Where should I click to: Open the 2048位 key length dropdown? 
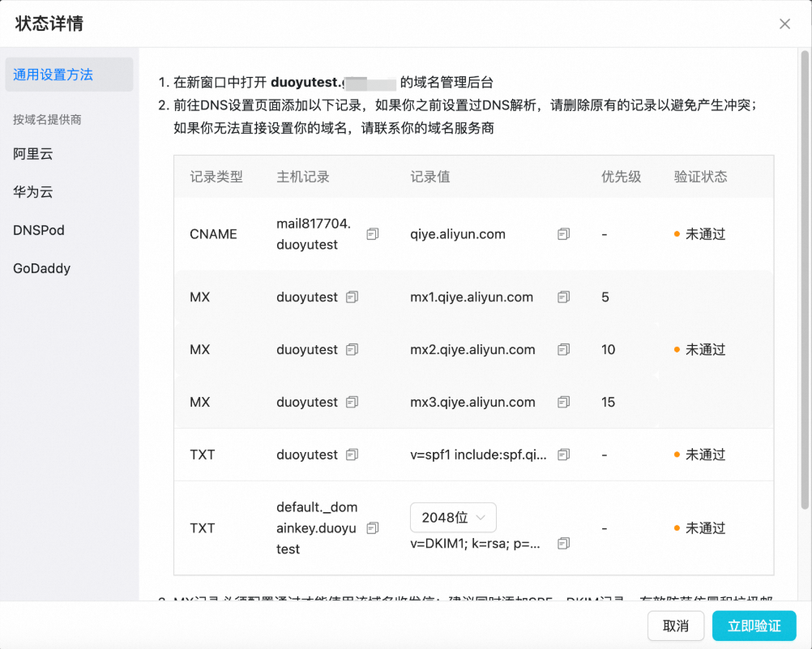pyautogui.click(x=453, y=518)
